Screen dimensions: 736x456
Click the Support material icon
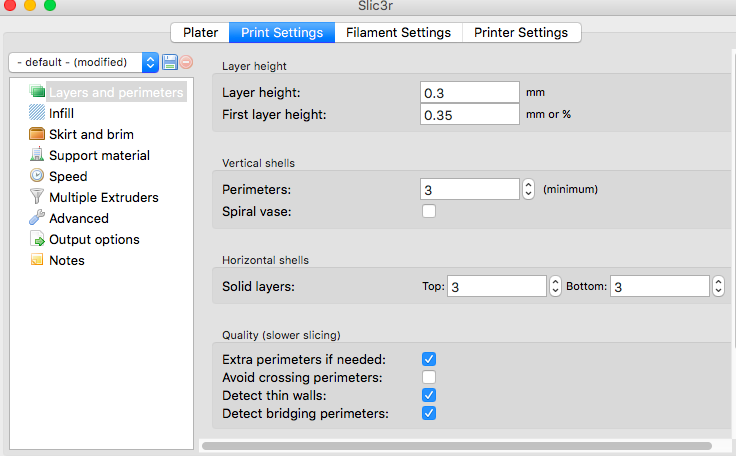click(38, 155)
